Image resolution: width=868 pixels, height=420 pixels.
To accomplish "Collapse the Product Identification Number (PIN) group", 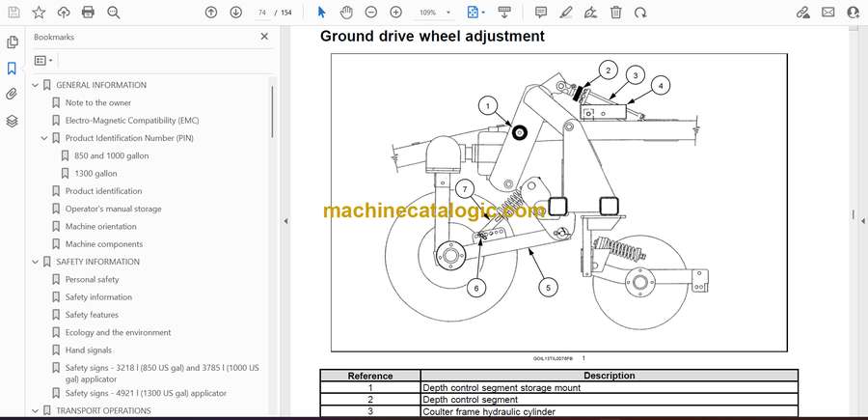I will point(44,138).
